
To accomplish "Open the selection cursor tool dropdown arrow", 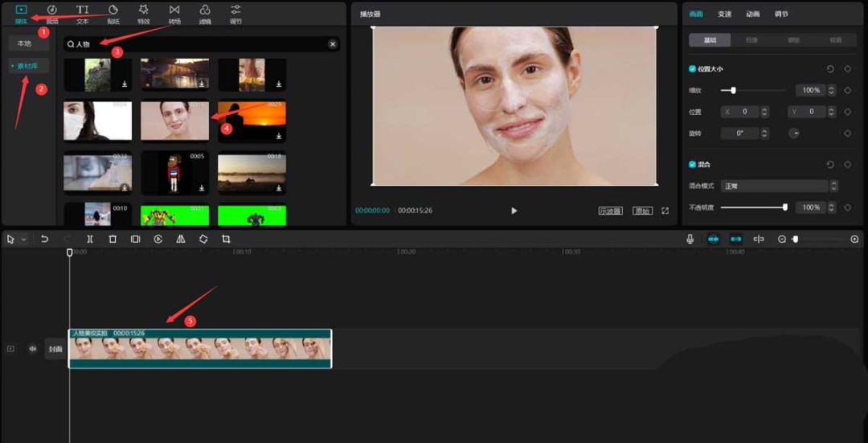I will tap(24, 240).
